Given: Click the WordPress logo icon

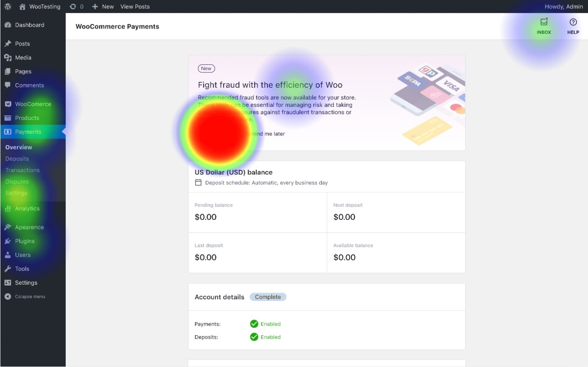Looking at the screenshot, I should coord(8,7).
